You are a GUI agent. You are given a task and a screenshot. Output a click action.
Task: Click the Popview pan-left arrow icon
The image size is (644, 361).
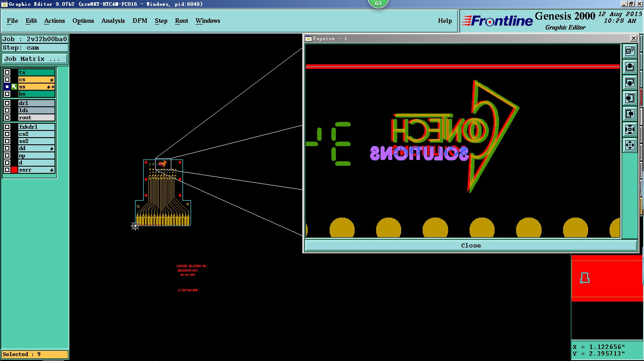pyautogui.click(x=630, y=98)
